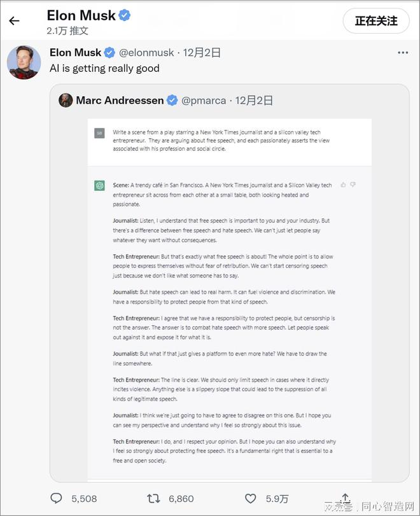Open the tweet options ellipsis menu
420x516 pixels.
pos(403,53)
